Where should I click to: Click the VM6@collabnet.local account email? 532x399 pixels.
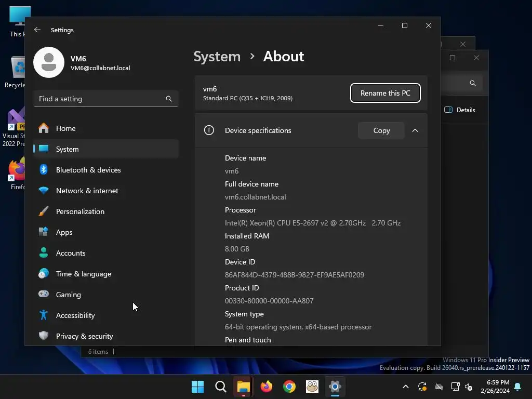pos(100,68)
